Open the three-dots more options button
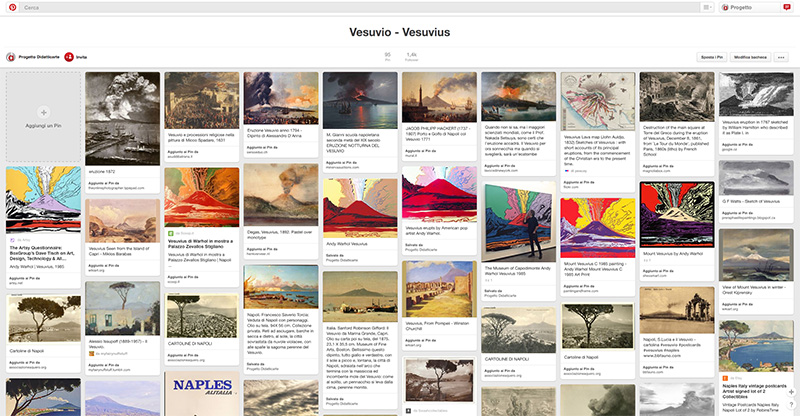 pos(781,57)
